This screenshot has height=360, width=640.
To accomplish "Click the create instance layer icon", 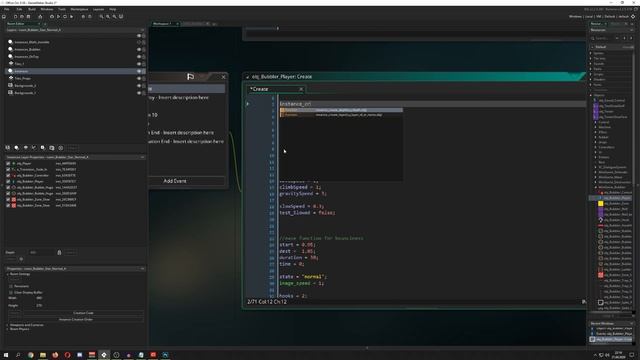I will pyautogui.click(x=17, y=148).
